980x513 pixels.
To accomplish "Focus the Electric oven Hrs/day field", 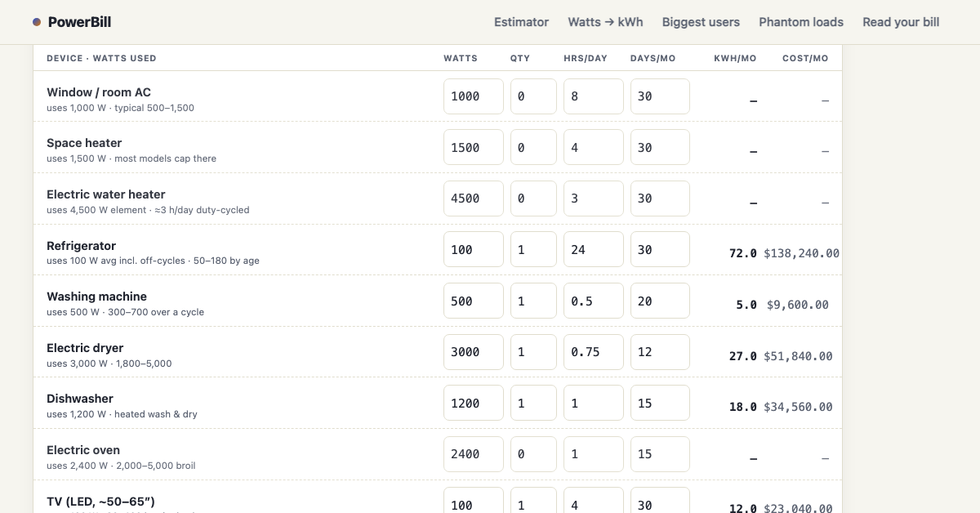I will click(594, 454).
